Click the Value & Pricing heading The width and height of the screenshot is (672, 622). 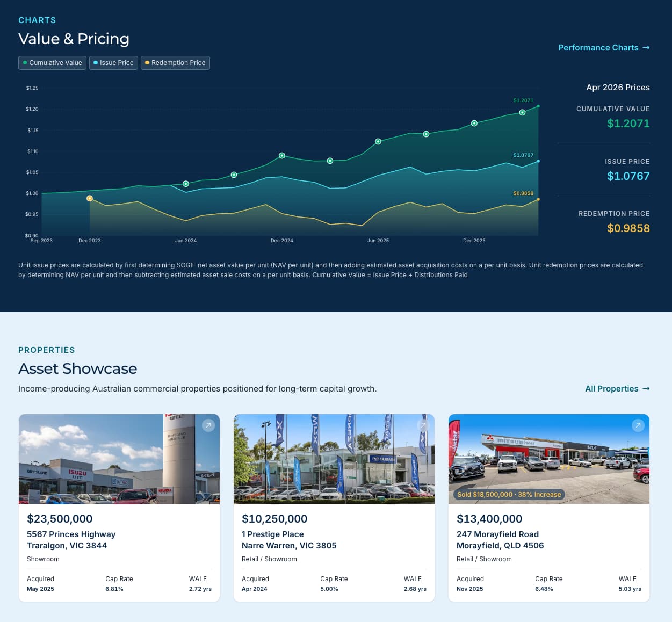click(74, 39)
